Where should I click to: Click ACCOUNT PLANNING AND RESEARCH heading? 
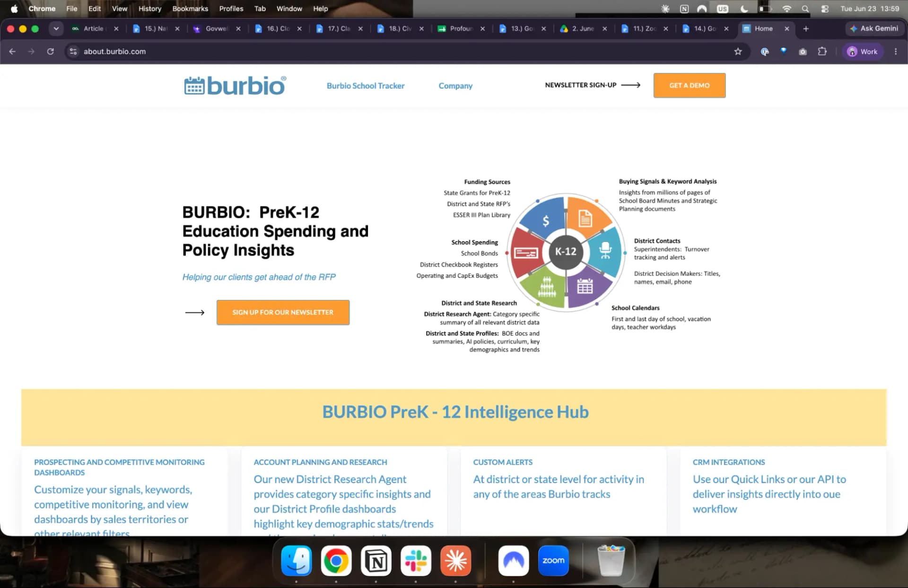(320, 462)
